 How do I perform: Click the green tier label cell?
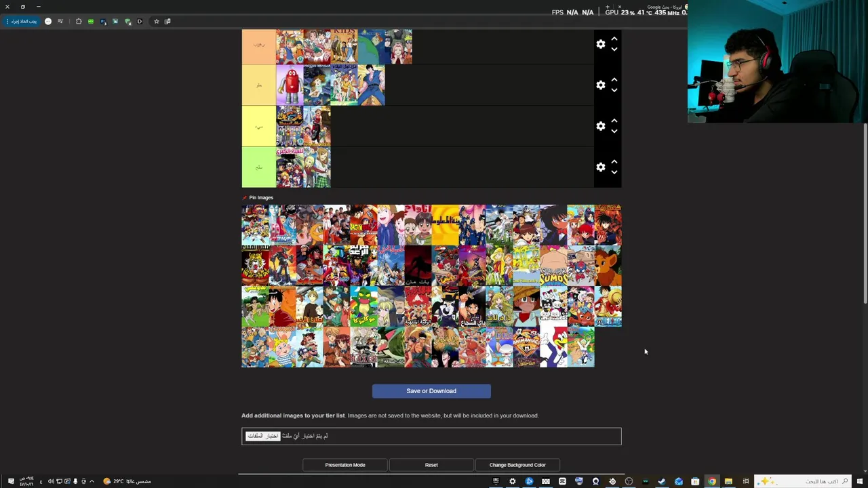point(259,167)
